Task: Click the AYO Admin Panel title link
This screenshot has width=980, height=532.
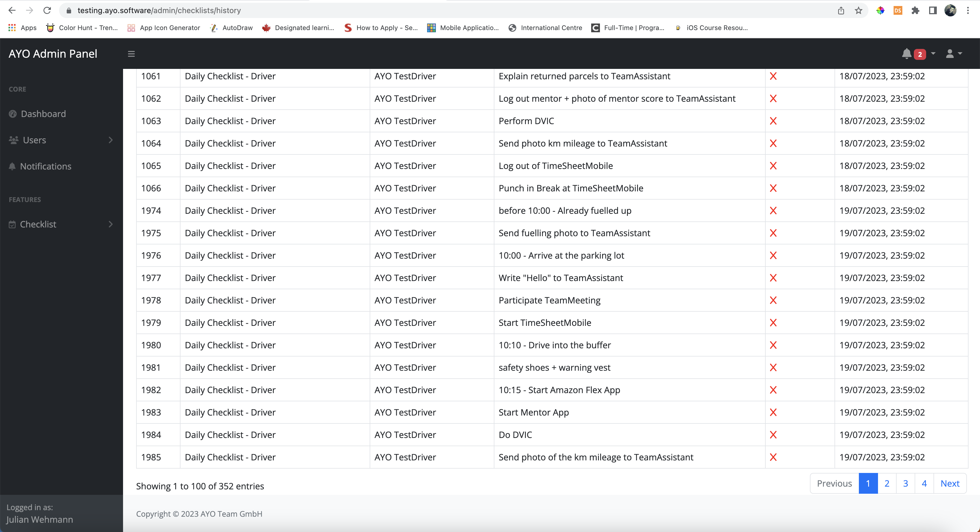Action: 53,54
